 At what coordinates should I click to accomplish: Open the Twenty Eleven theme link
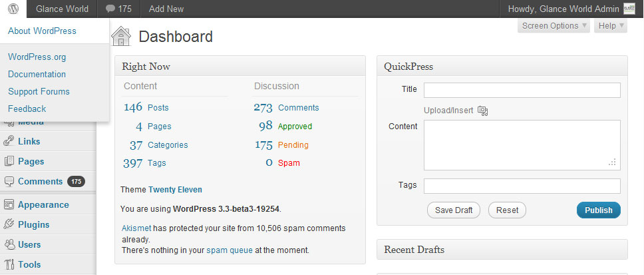[176, 190]
